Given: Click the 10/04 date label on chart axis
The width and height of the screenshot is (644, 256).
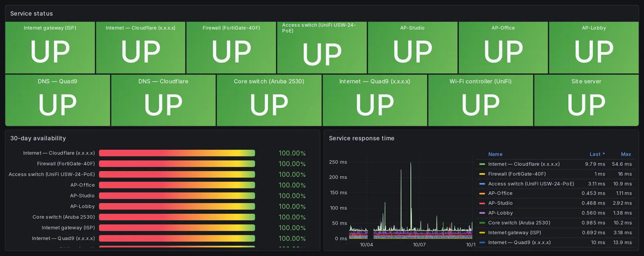Looking at the screenshot, I should click(366, 245).
